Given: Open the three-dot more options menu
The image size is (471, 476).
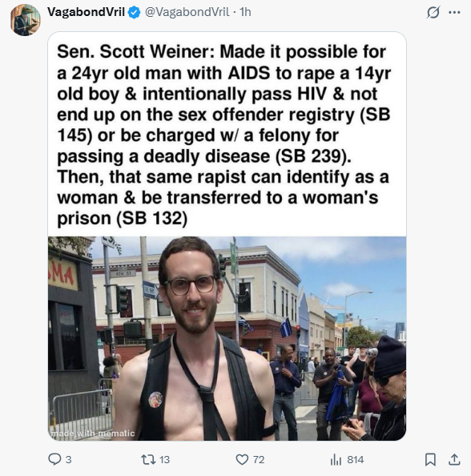Looking at the screenshot, I should (454, 13).
